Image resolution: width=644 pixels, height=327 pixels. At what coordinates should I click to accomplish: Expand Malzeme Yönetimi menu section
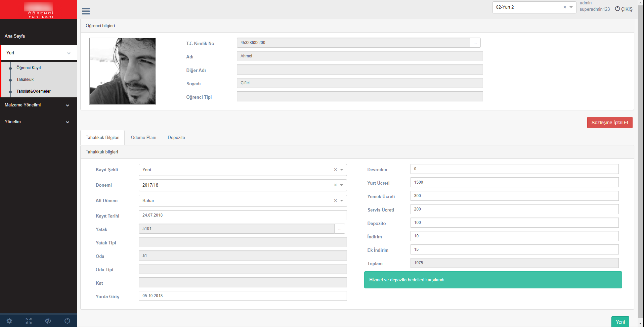[x=37, y=105]
